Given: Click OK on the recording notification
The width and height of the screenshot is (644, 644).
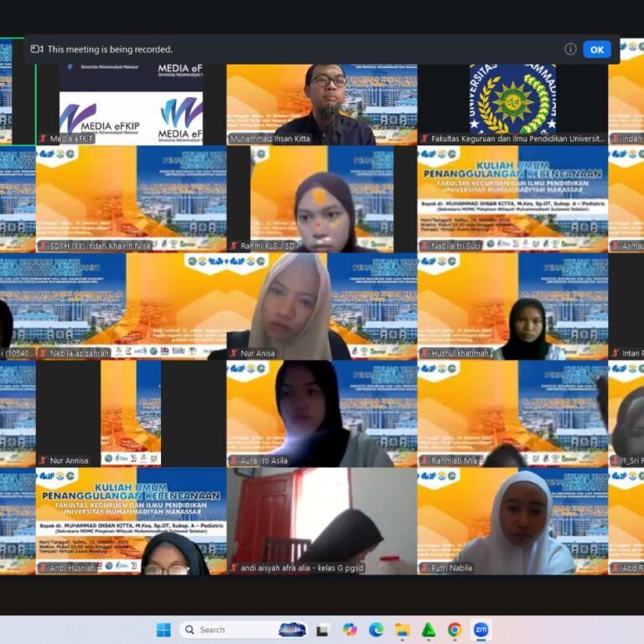Looking at the screenshot, I should point(596,49).
